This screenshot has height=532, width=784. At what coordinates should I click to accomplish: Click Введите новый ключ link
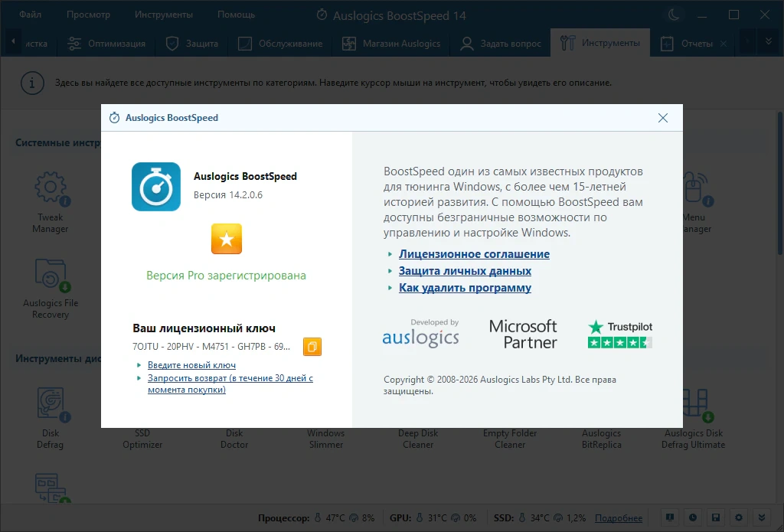point(191,365)
